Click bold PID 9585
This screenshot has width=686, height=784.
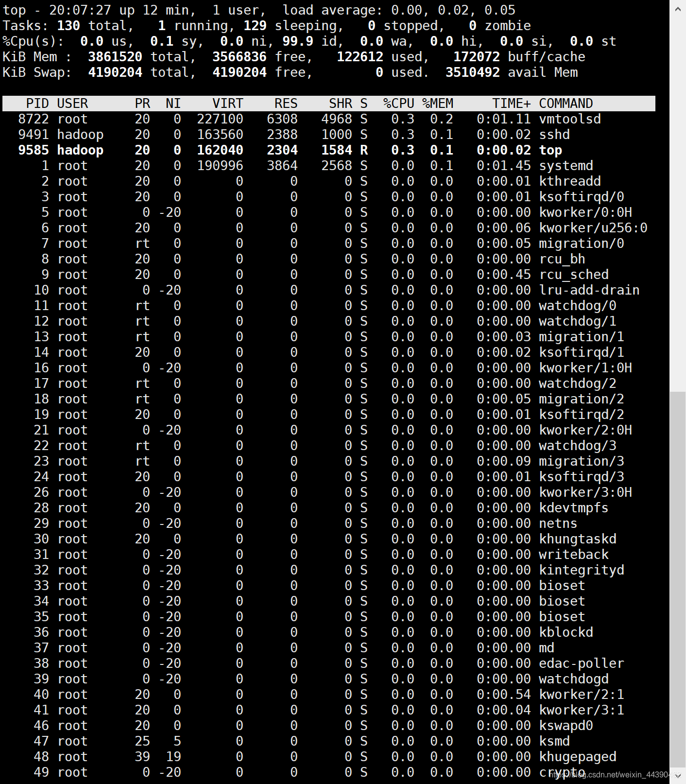[34, 150]
